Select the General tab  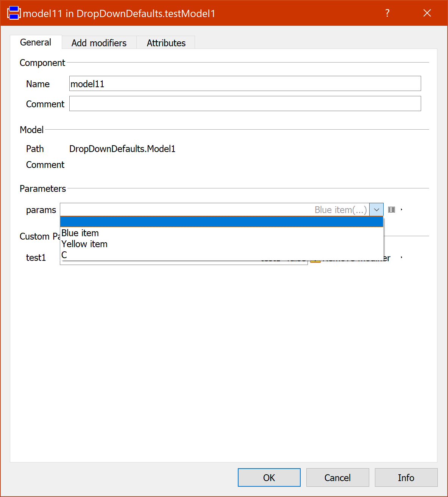(35, 42)
